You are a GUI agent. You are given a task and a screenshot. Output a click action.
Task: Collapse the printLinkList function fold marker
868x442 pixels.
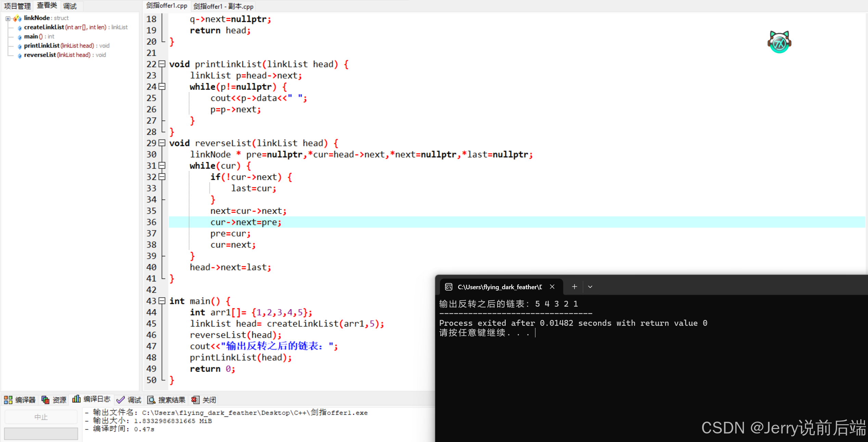click(x=162, y=64)
